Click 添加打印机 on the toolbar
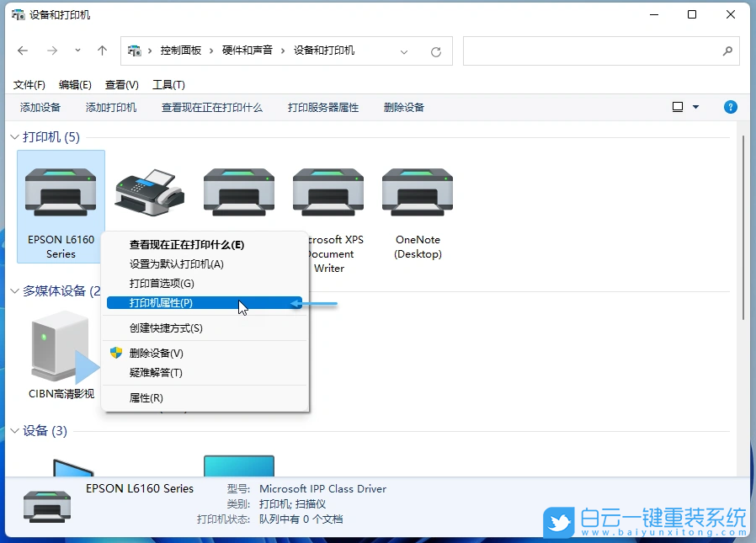 pos(110,107)
